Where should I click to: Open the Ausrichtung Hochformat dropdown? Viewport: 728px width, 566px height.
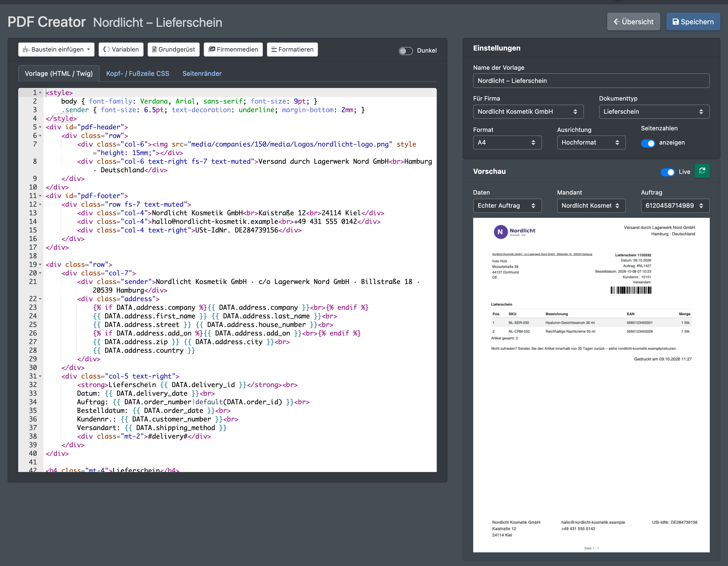click(x=591, y=143)
